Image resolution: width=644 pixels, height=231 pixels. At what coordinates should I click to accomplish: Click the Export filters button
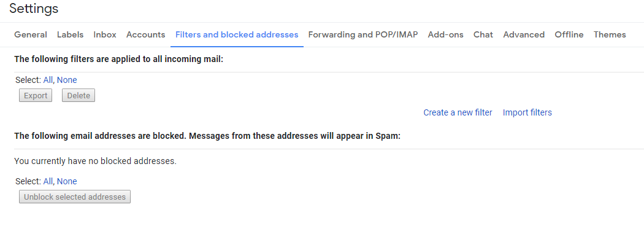[36, 95]
